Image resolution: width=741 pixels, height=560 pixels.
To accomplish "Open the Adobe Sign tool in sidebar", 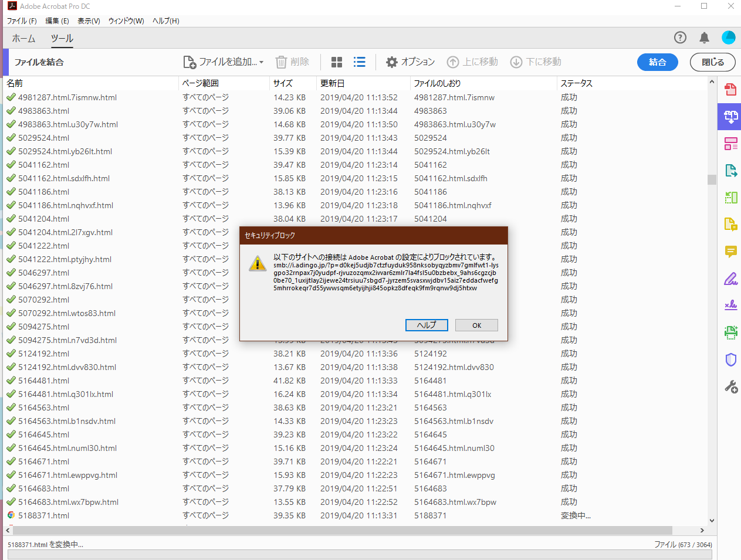I will (730, 306).
